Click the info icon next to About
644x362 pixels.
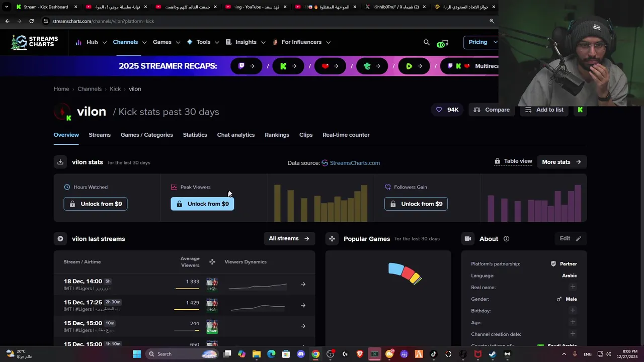[506, 239]
